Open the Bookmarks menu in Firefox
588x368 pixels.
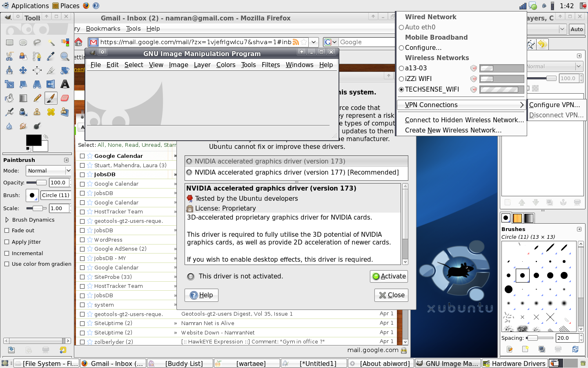point(103,29)
